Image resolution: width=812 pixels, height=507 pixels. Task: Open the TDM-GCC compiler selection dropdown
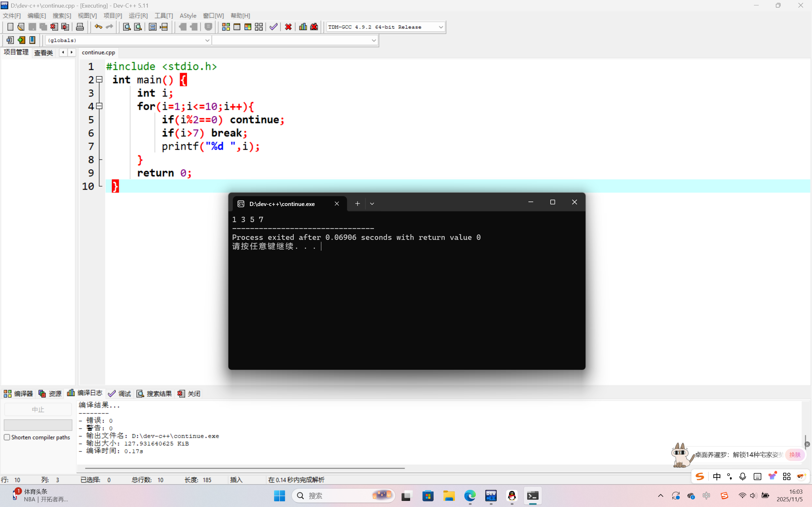tap(441, 27)
